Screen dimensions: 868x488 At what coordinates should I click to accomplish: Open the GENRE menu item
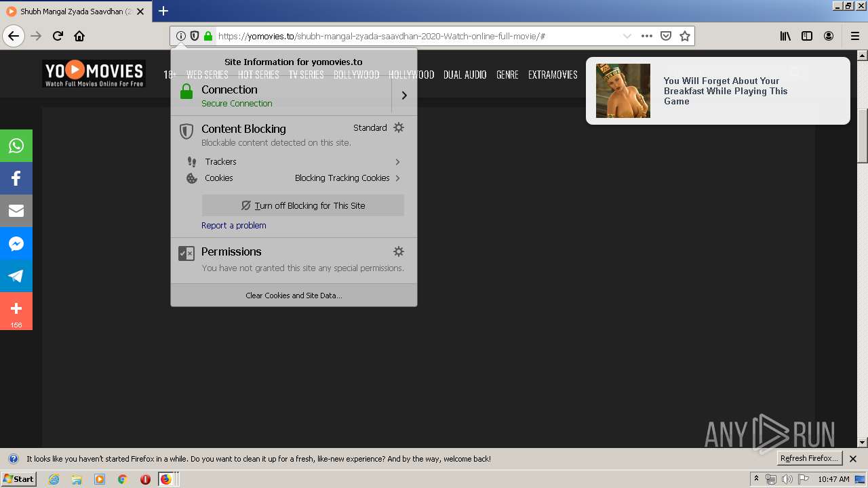(x=507, y=75)
